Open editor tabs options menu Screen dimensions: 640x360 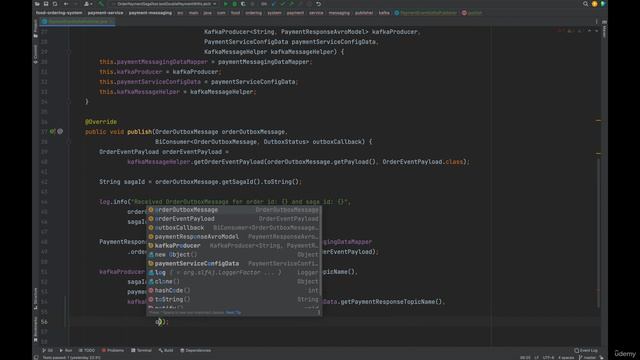[x=596, y=22]
